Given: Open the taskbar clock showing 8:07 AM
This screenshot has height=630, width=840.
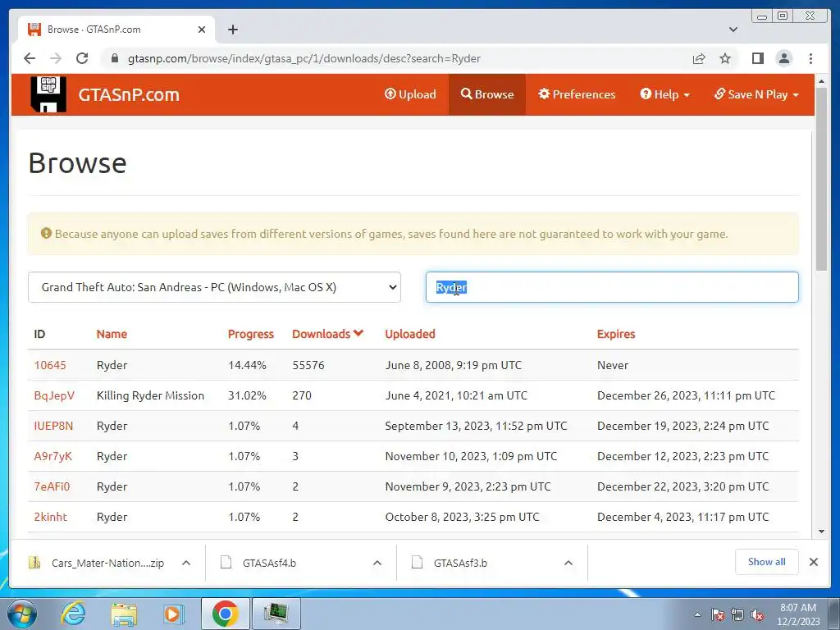Looking at the screenshot, I should [798, 614].
